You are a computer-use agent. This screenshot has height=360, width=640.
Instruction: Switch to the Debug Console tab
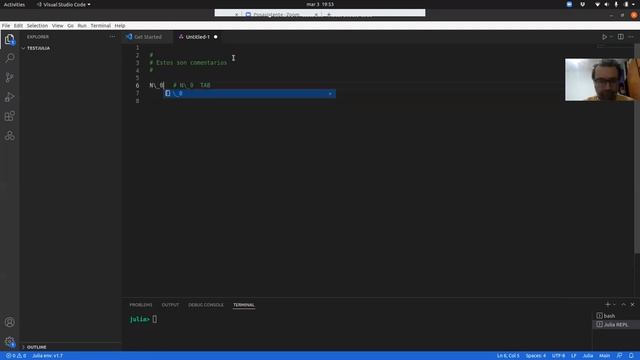click(206, 305)
